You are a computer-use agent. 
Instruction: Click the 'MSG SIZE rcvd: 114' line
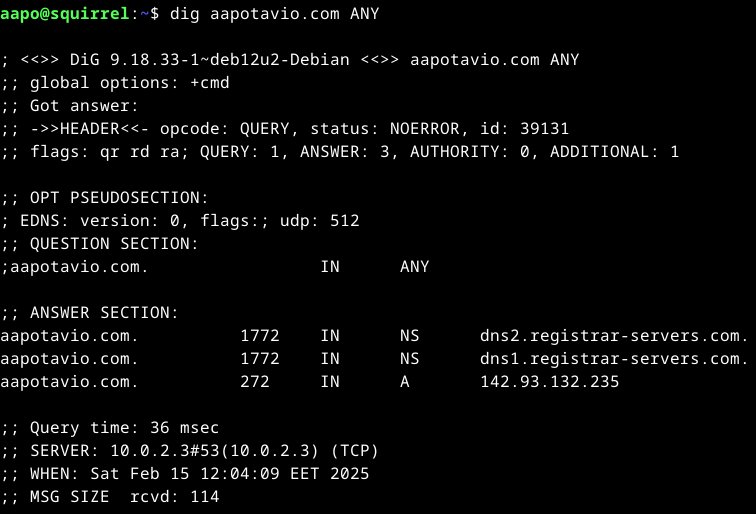110,497
